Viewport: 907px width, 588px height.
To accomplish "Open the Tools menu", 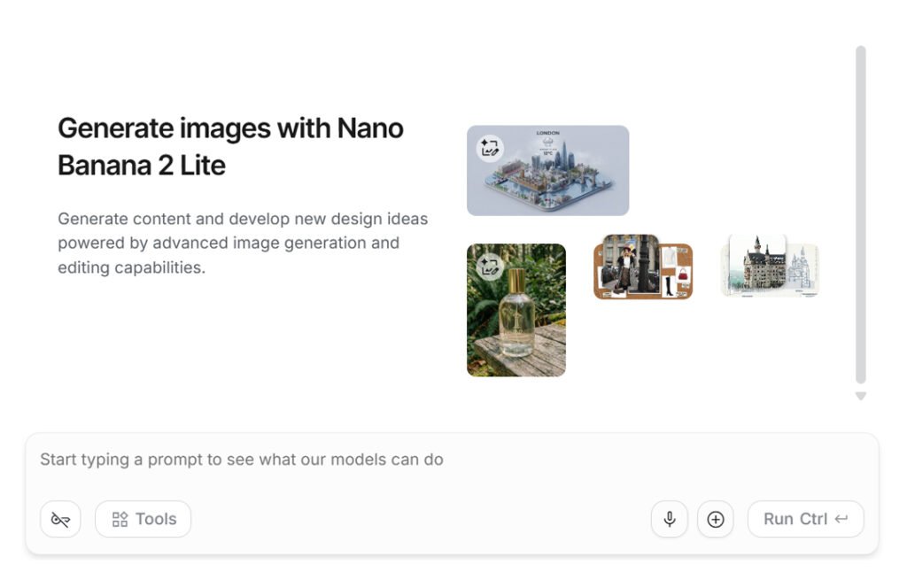I will pos(143,519).
